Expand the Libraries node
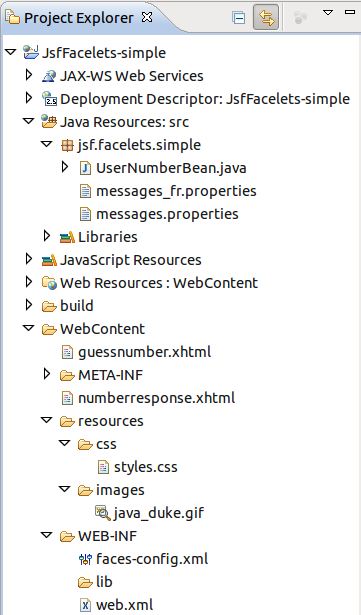 47,236
